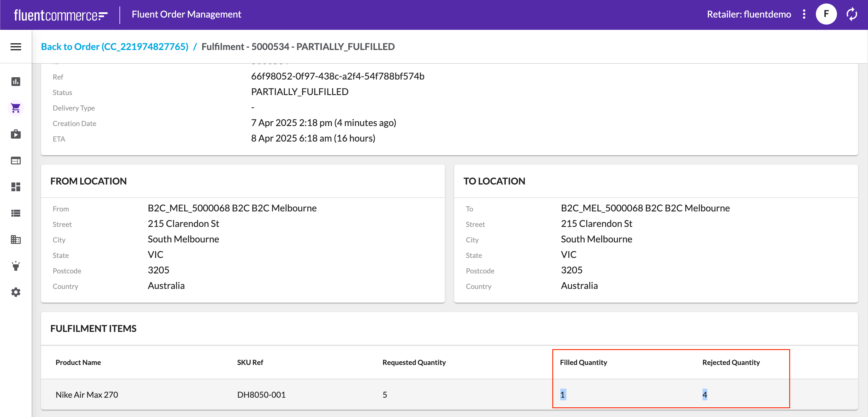The image size is (868, 417).
Task: Click the Requested Quantity column header
Action: click(414, 363)
